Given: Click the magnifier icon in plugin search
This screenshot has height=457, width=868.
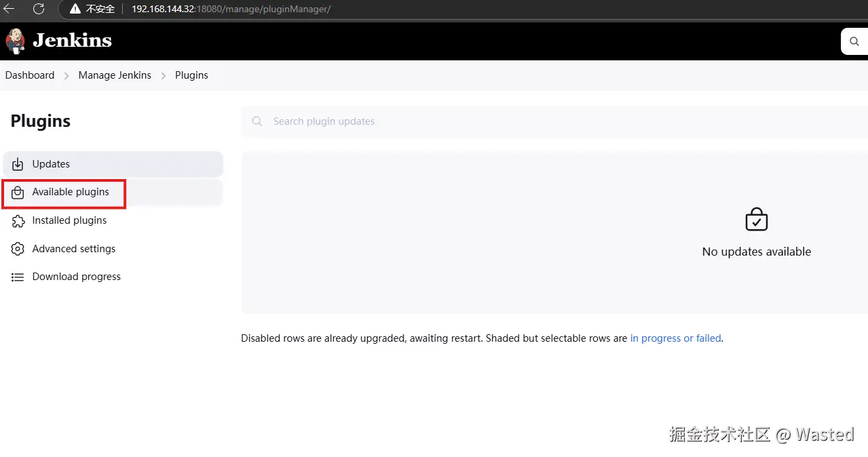Looking at the screenshot, I should (257, 121).
